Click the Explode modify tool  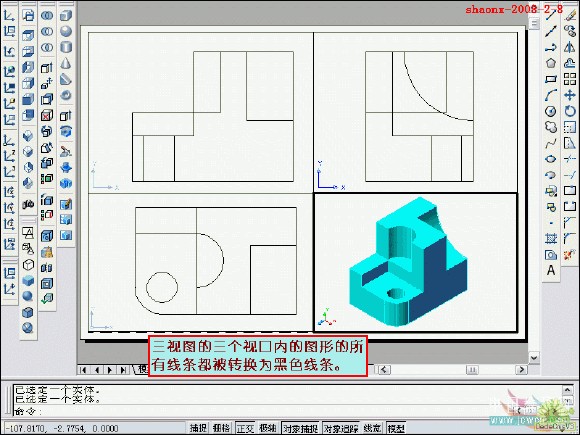(570, 254)
